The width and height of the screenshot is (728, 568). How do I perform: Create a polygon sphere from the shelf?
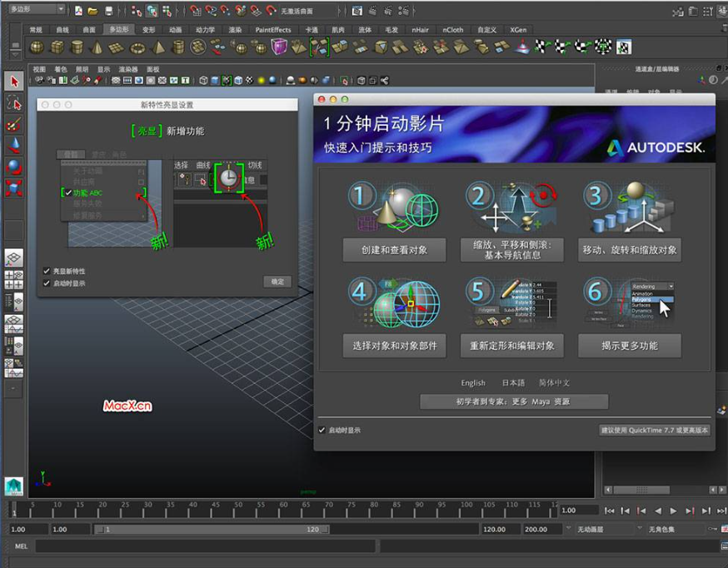pyautogui.click(x=37, y=47)
